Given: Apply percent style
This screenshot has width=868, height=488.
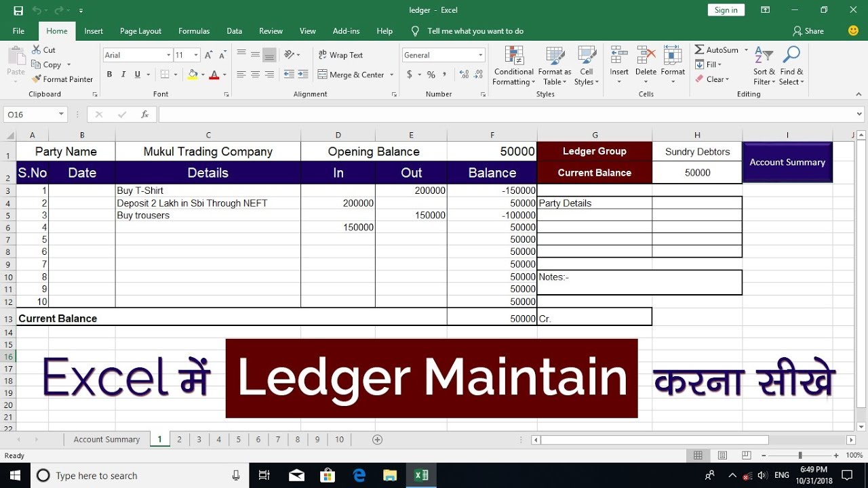Looking at the screenshot, I should coord(431,75).
